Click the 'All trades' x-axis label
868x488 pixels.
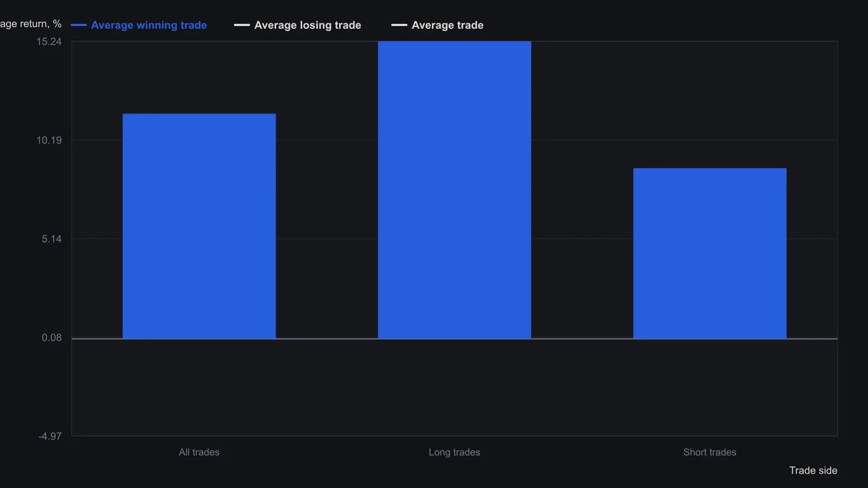[199, 452]
